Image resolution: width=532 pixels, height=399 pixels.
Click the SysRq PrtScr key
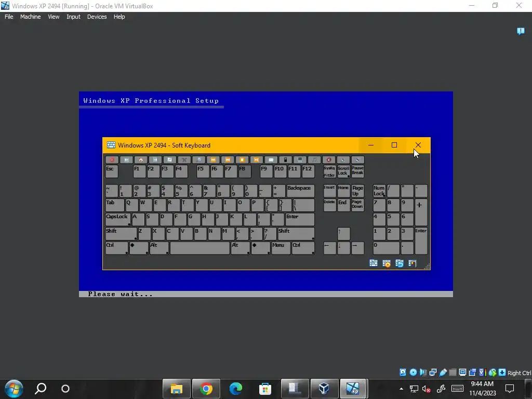[329, 171]
